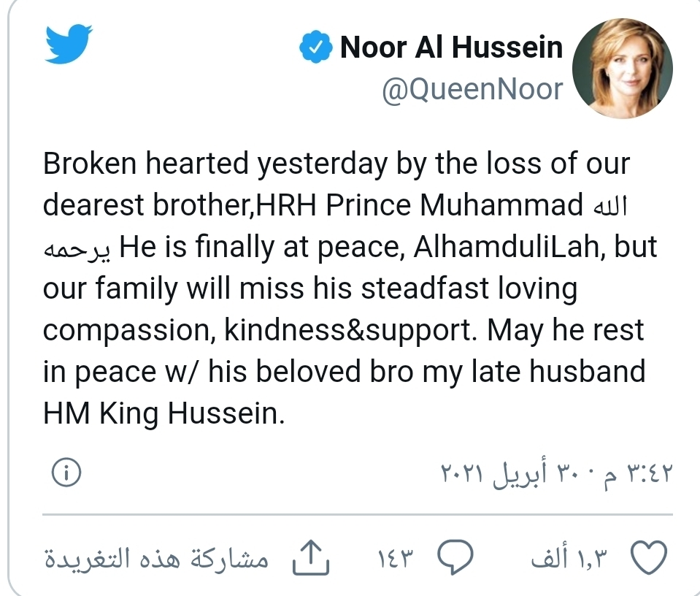Viewport: 700px width, 596px height.
Task: Click the reply speech bubble icon
Action: [456, 559]
